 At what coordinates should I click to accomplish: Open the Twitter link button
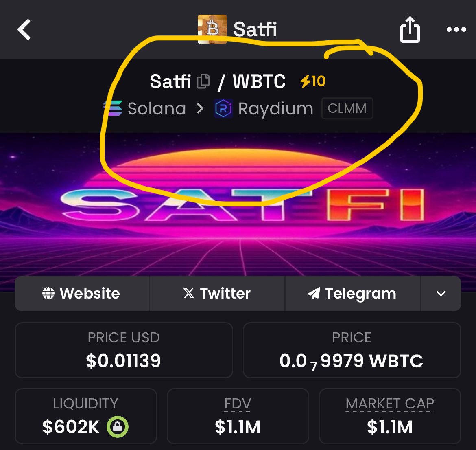[x=217, y=294]
